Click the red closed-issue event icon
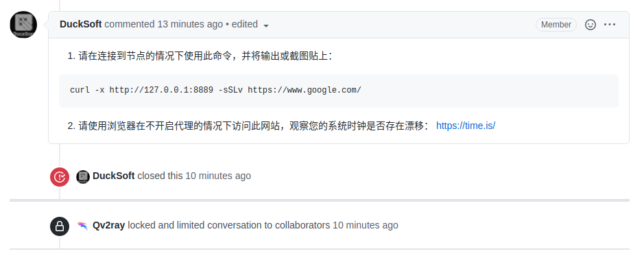This screenshot has width=644, height=258. point(60,177)
